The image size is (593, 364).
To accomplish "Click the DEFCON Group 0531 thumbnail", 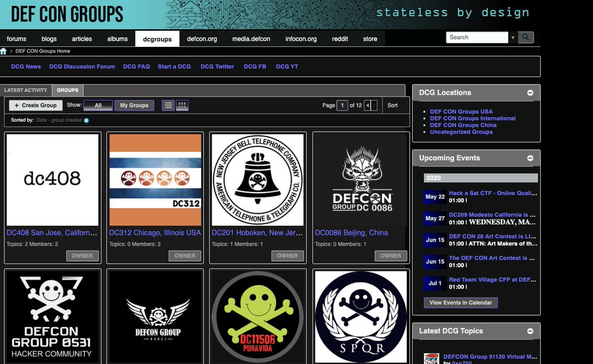I will [52, 317].
